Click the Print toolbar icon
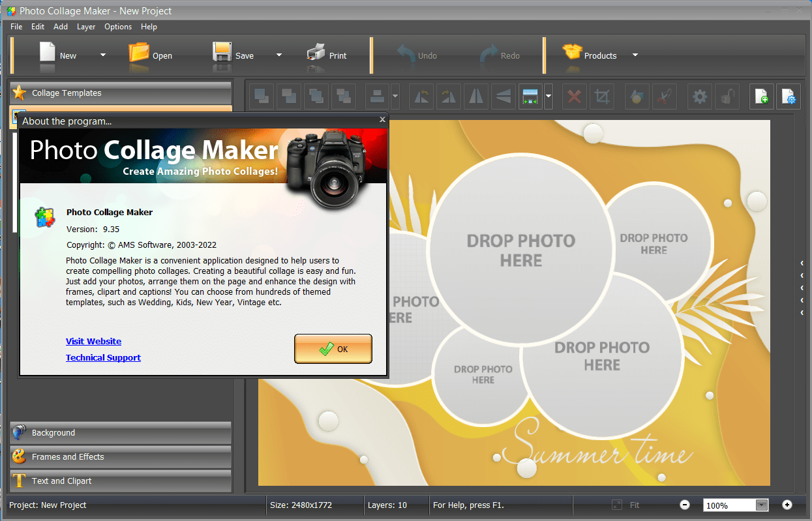The width and height of the screenshot is (812, 521). pos(316,53)
